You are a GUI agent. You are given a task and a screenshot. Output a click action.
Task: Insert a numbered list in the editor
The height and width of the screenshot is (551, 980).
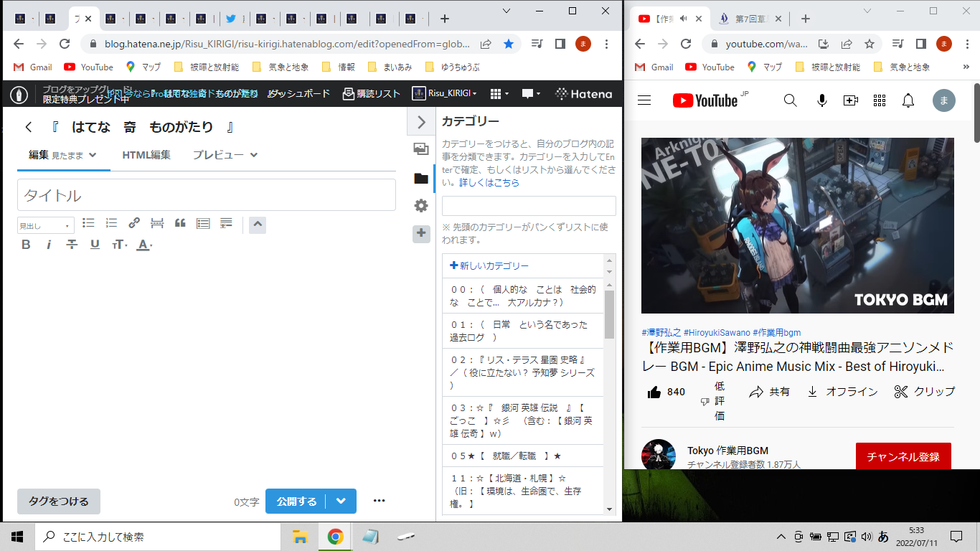111,223
